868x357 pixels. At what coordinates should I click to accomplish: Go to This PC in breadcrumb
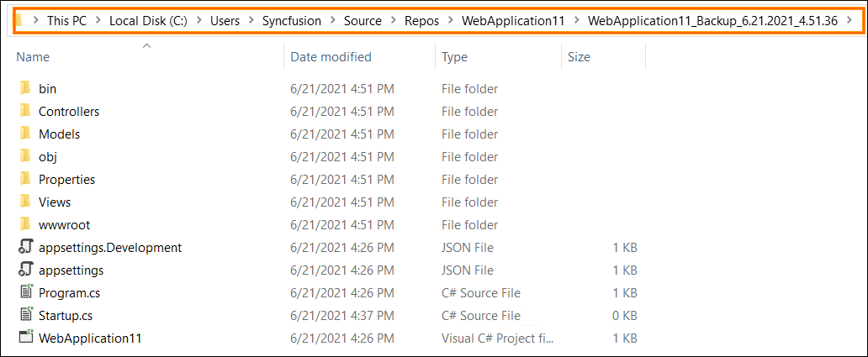[67, 21]
